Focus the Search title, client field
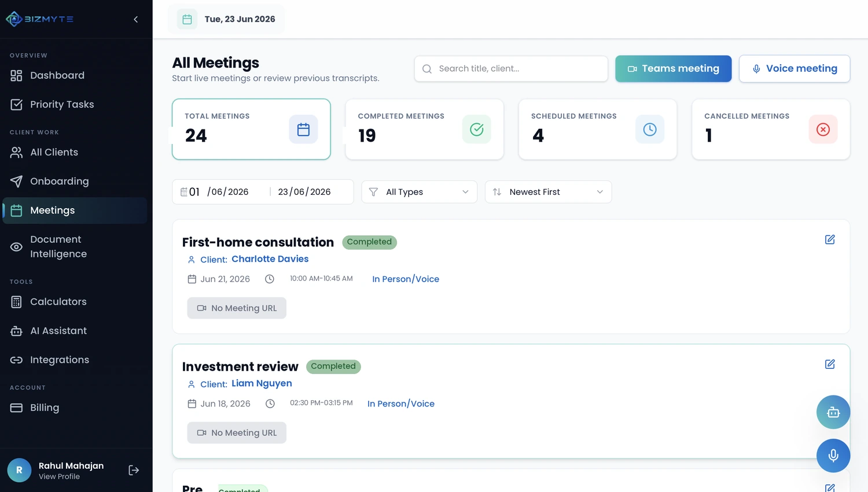 (511, 69)
